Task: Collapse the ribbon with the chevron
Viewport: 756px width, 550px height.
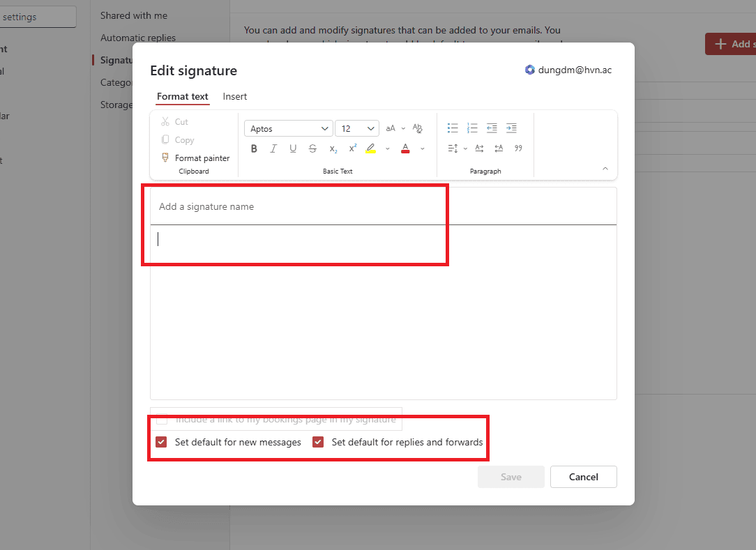Action: [x=605, y=168]
